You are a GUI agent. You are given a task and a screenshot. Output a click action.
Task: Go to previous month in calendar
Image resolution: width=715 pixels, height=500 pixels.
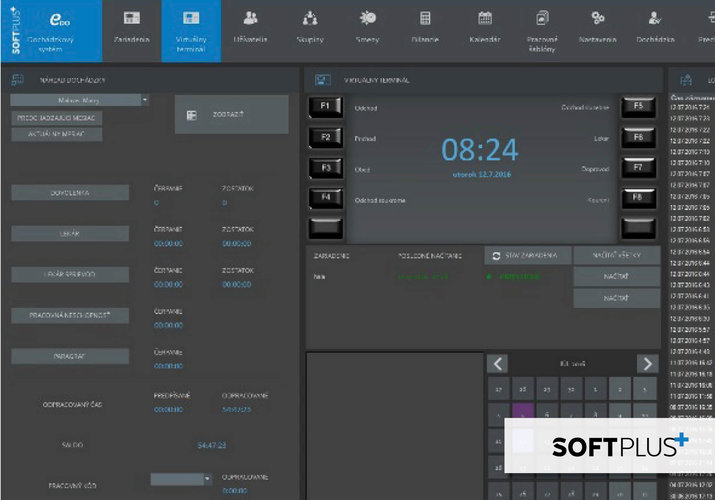497,364
